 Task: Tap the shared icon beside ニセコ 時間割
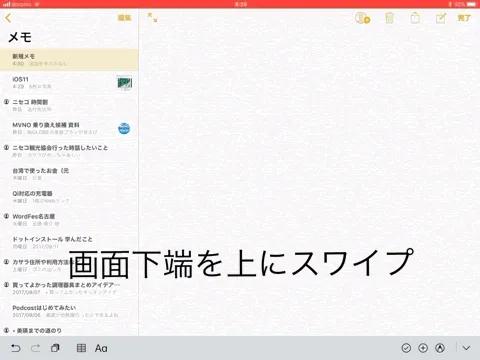point(6,102)
